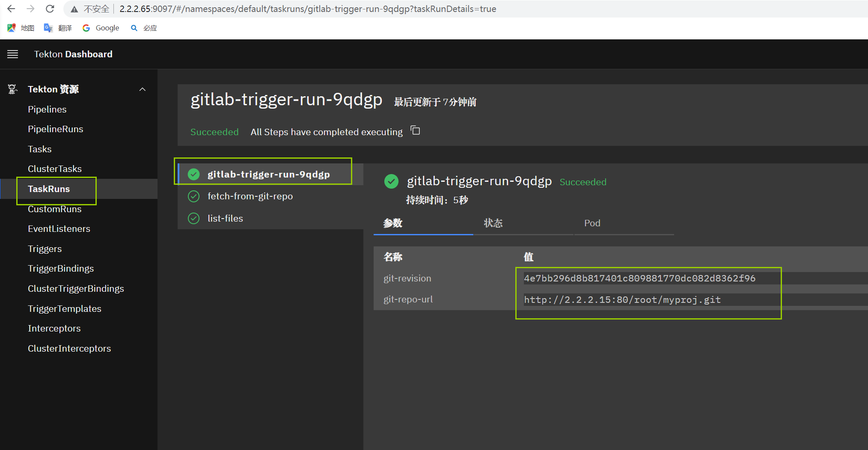868x450 pixels.
Task: Click the browser address bar URL
Action: (x=308, y=9)
